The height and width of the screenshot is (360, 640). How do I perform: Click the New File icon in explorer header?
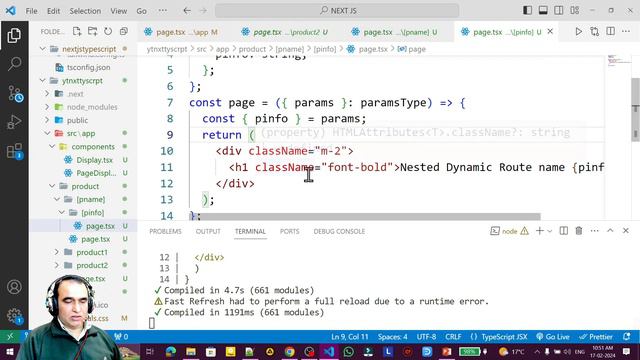pyautogui.click(x=77, y=31)
